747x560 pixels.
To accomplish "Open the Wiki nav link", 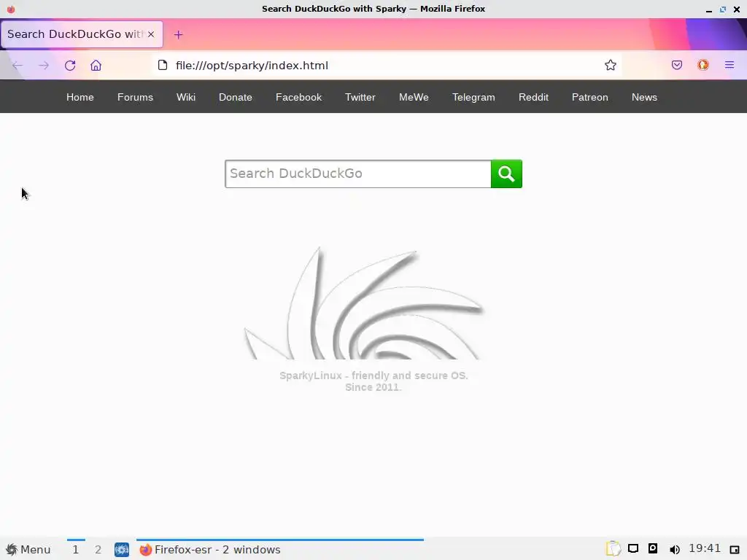I will coord(186,97).
